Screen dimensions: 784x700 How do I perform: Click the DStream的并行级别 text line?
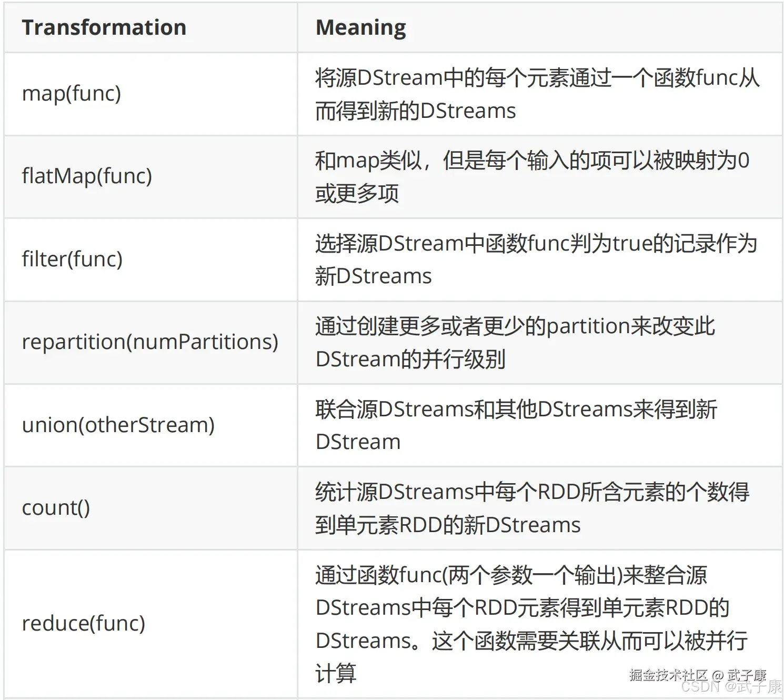click(410, 359)
